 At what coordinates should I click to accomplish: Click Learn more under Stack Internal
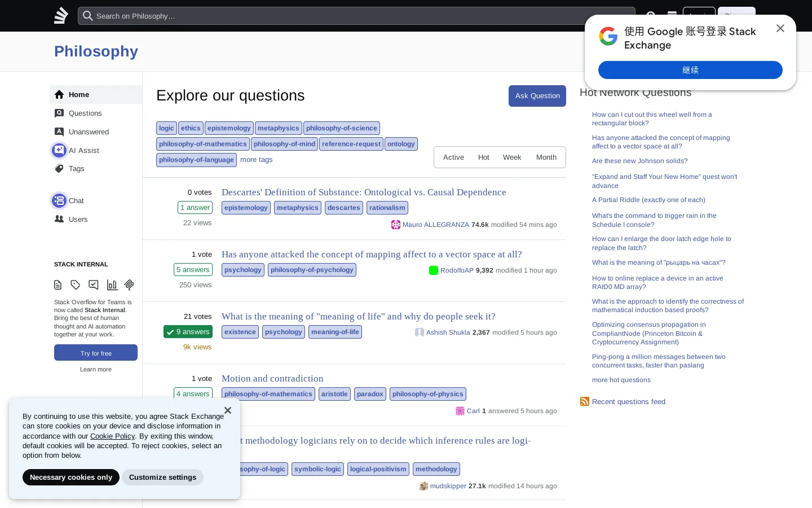pyautogui.click(x=96, y=369)
